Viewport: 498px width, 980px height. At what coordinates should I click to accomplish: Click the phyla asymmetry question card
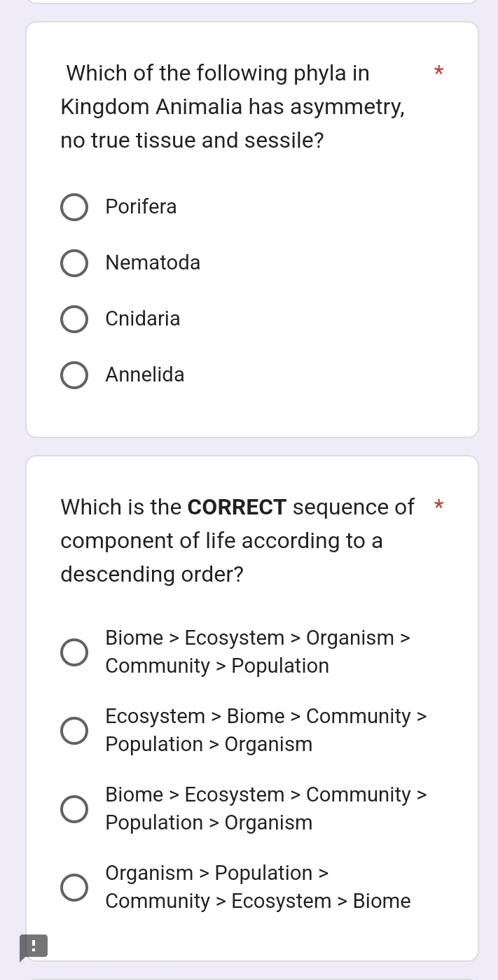click(252, 227)
